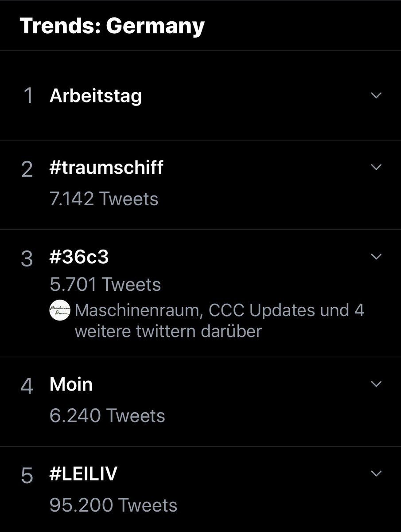Open the #LEILIV hashtag trend
Image resolution: width=401 pixels, height=532 pixels.
coord(83,474)
